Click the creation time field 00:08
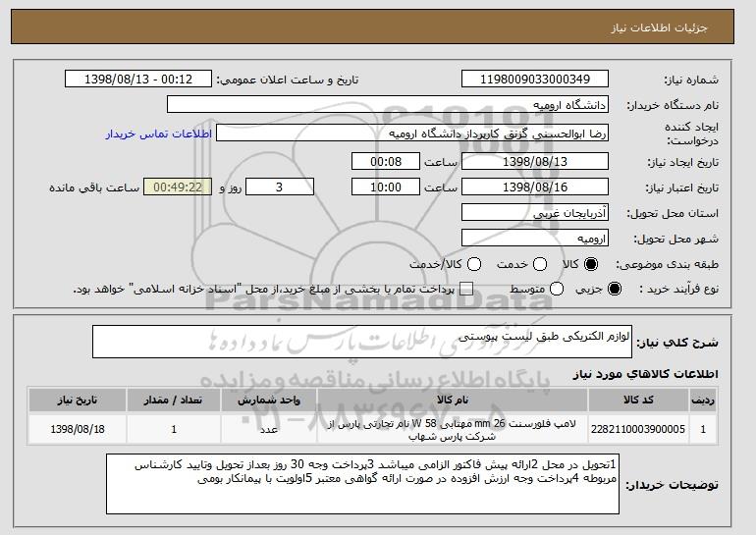The height and width of the screenshot is (535, 756). tap(386, 161)
